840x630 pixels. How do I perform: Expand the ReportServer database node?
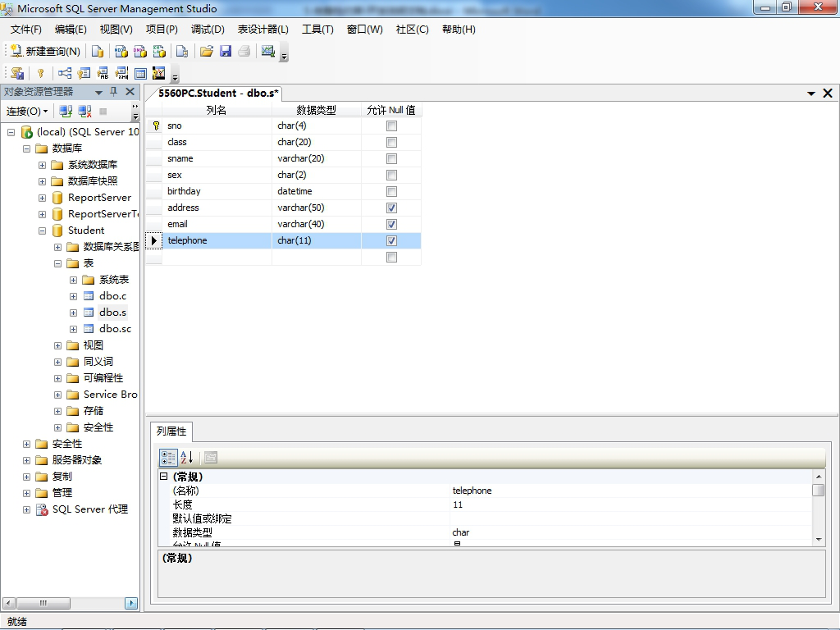tap(43, 199)
